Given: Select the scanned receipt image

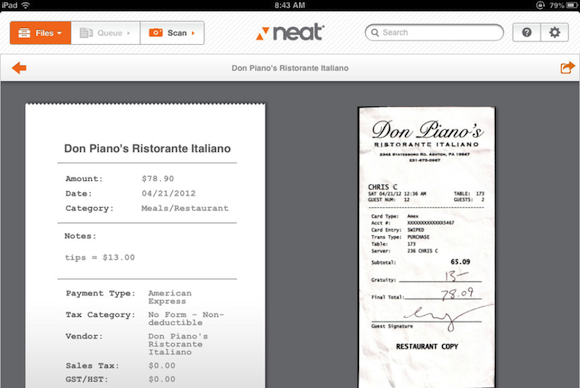Looking at the screenshot, I should [x=426, y=247].
